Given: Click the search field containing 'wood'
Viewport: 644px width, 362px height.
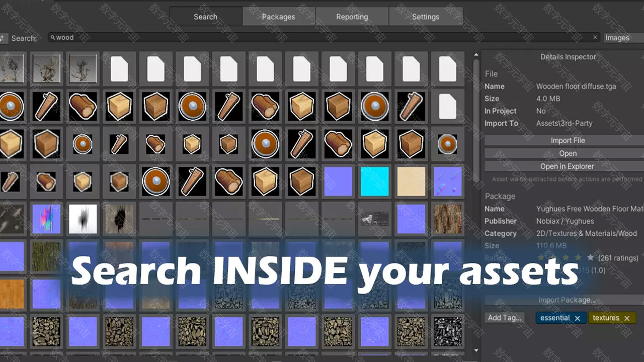Looking at the screenshot, I should (325, 37).
